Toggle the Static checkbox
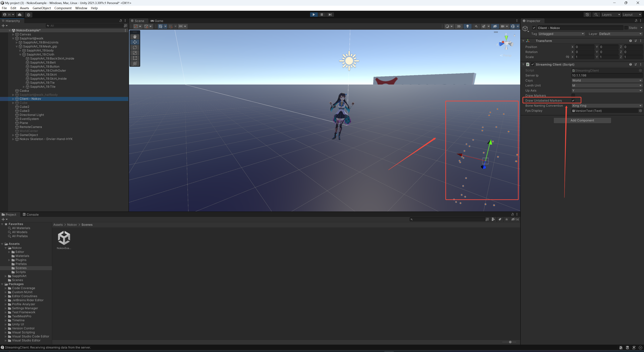This screenshot has width=644, height=352. click(x=626, y=28)
